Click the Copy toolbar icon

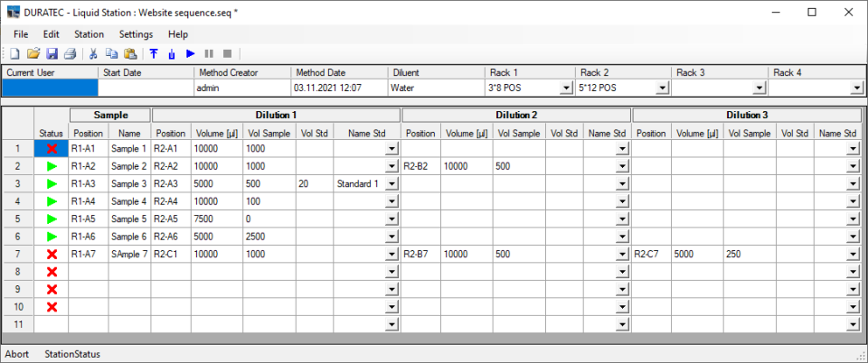click(111, 54)
